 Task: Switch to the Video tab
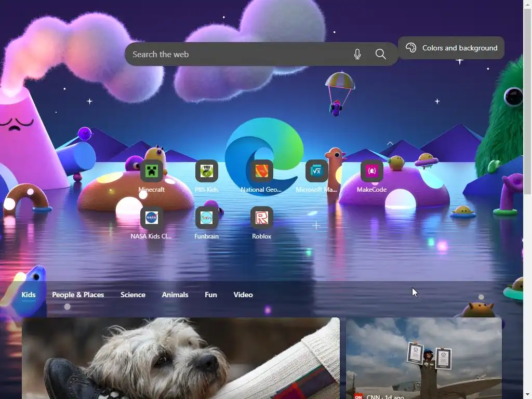click(x=243, y=295)
